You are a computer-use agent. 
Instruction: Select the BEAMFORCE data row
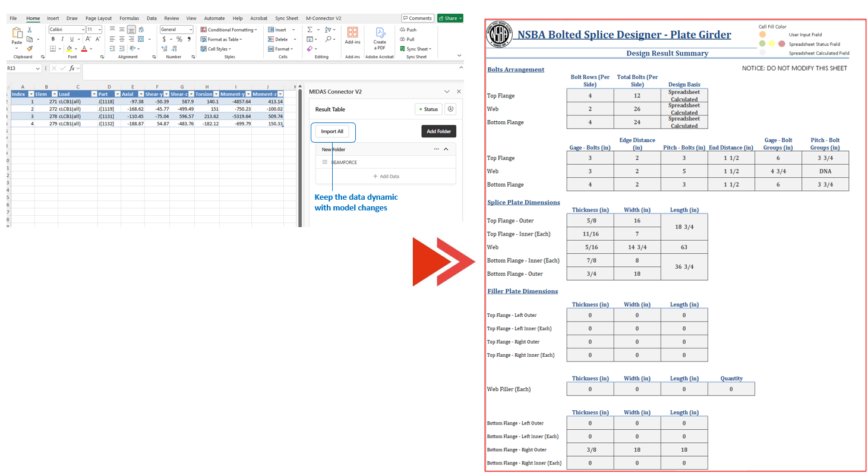pyautogui.click(x=386, y=162)
